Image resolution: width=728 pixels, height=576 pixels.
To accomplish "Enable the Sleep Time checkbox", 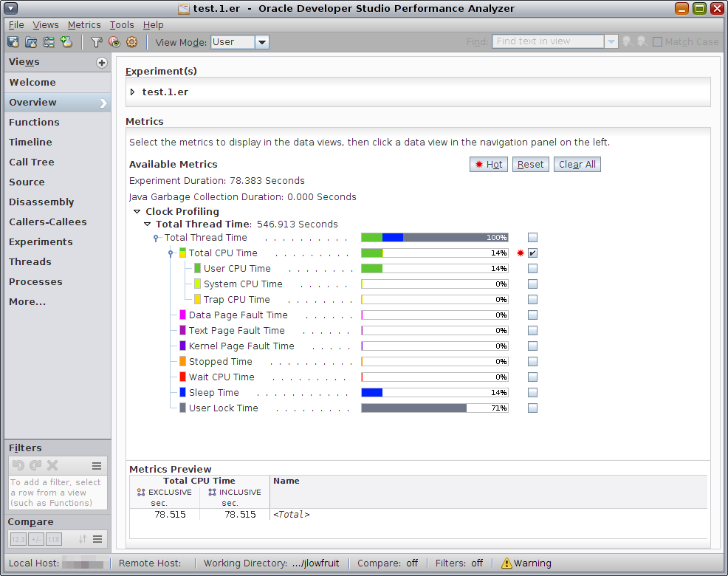I will point(532,393).
